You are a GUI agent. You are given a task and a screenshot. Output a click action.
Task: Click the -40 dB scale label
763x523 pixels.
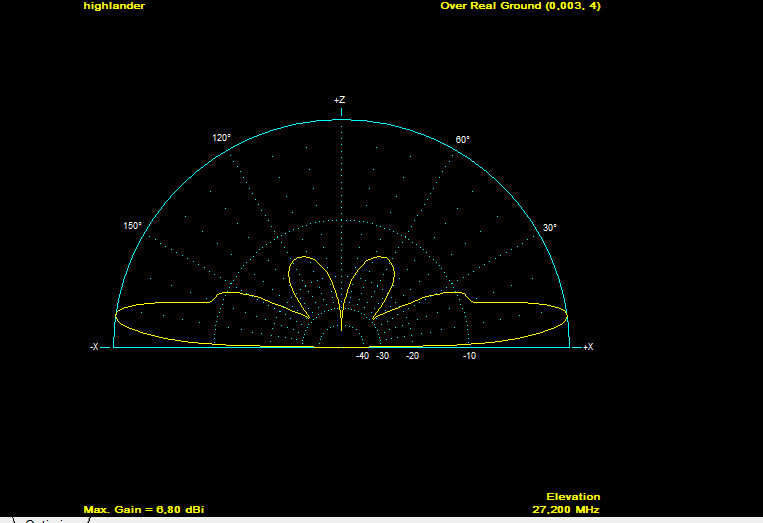(x=362, y=356)
